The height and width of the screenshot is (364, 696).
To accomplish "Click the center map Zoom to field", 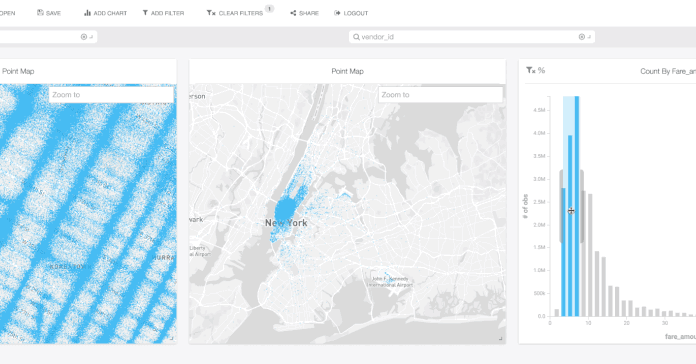I will (x=440, y=95).
